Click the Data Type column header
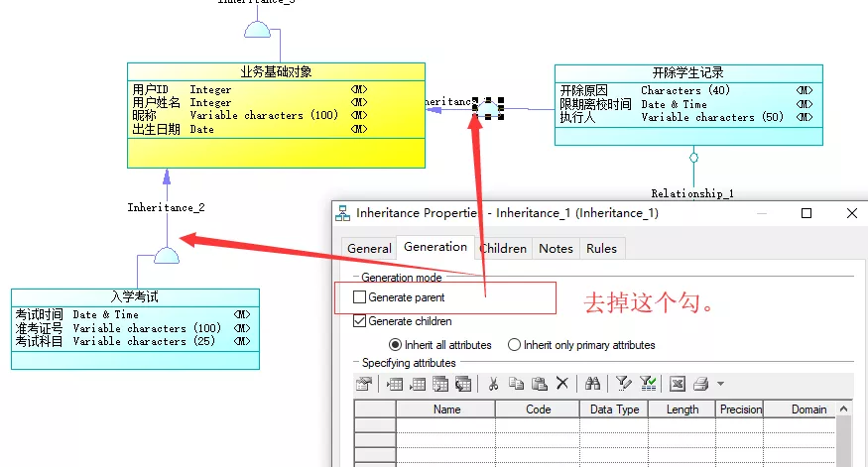The width and height of the screenshot is (868, 467). click(614, 409)
